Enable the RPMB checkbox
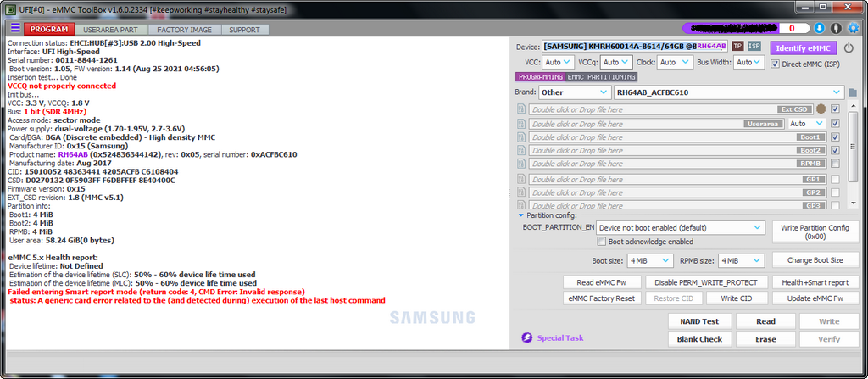 [x=835, y=164]
